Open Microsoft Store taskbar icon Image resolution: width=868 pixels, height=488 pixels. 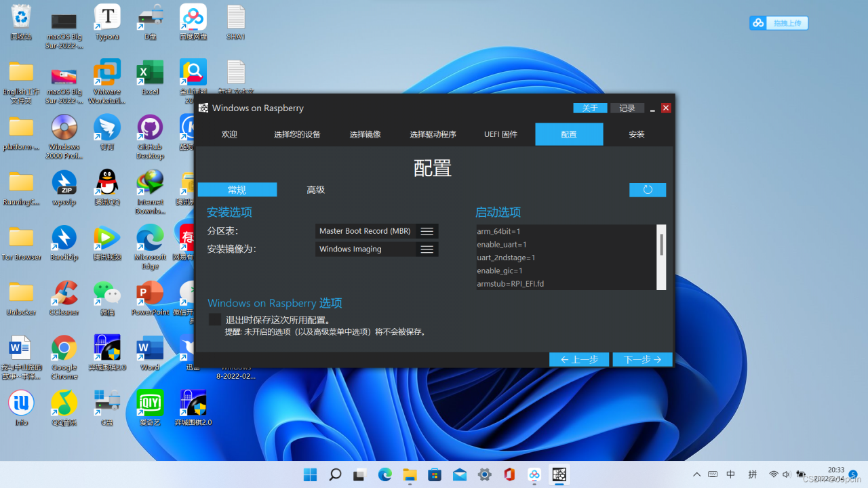pyautogui.click(x=435, y=474)
